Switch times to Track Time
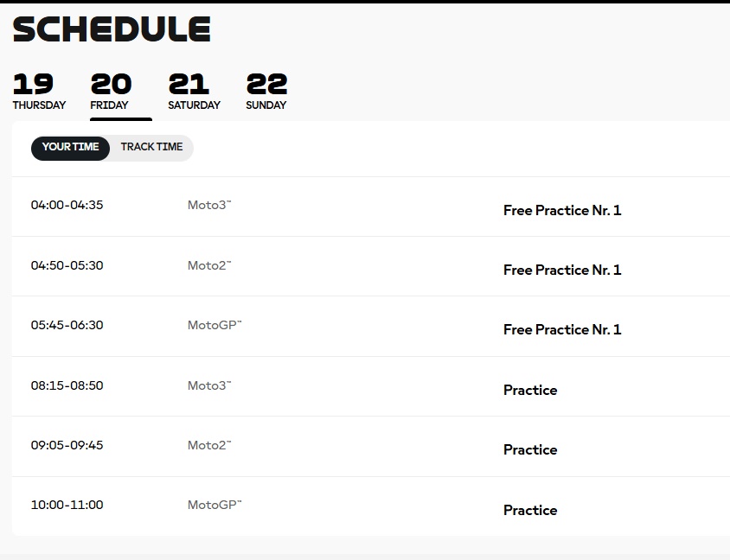 151,147
